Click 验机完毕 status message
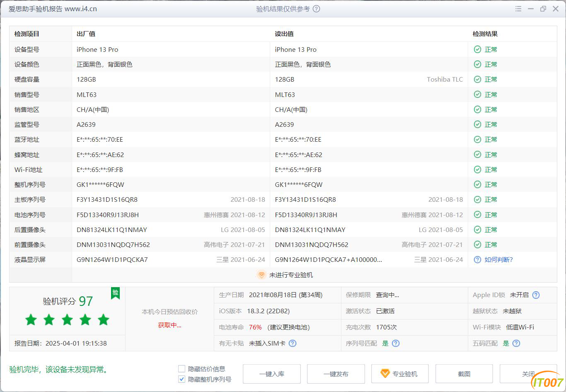 tap(60, 369)
